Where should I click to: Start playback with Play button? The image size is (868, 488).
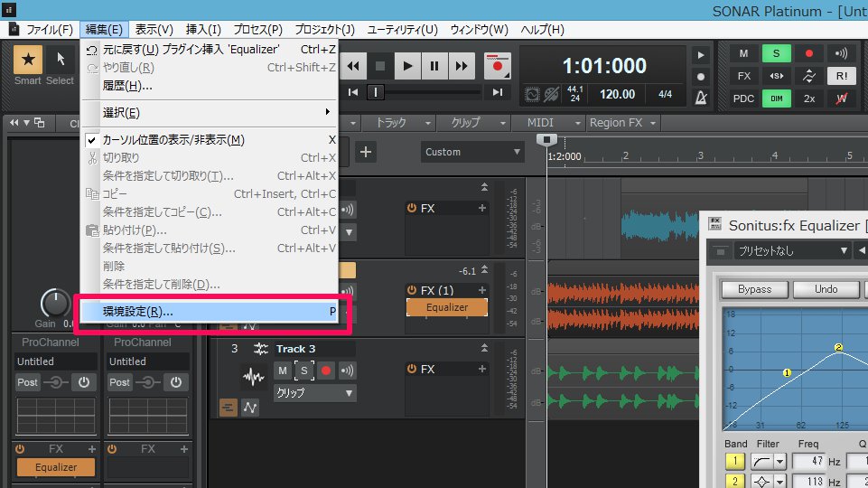tap(407, 66)
